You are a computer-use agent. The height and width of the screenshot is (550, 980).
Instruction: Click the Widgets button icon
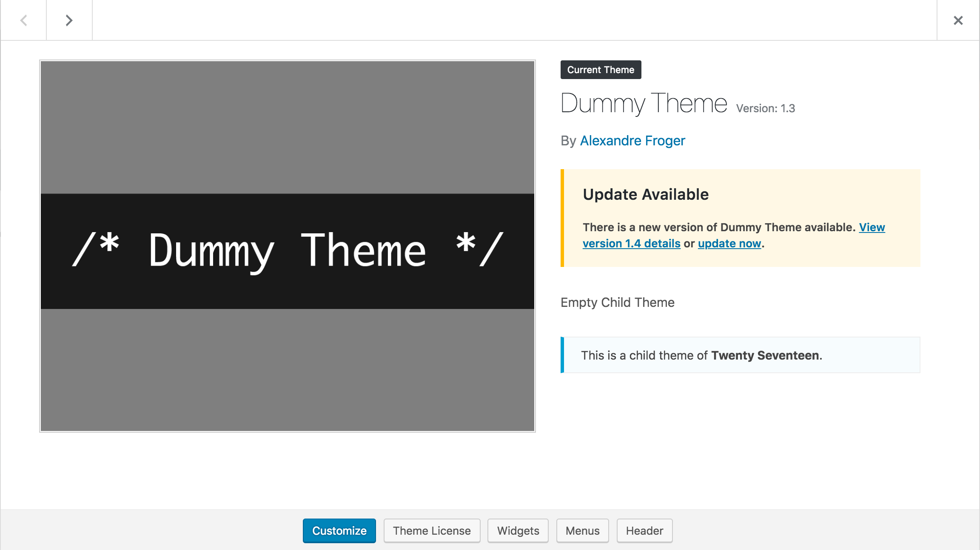point(518,530)
